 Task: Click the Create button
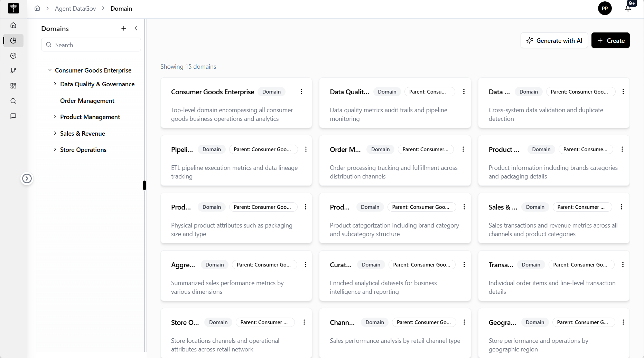(x=610, y=40)
